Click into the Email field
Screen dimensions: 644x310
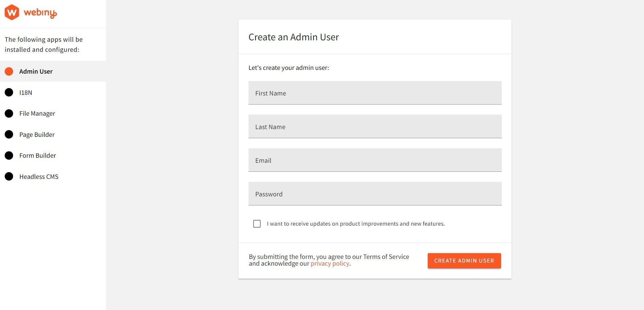click(x=375, y=160)
